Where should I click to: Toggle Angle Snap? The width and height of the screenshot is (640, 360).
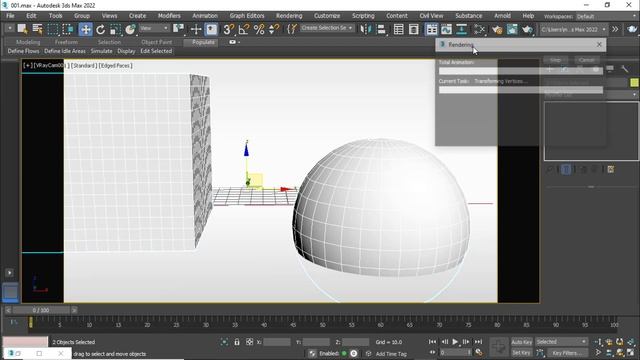[244, 29]
